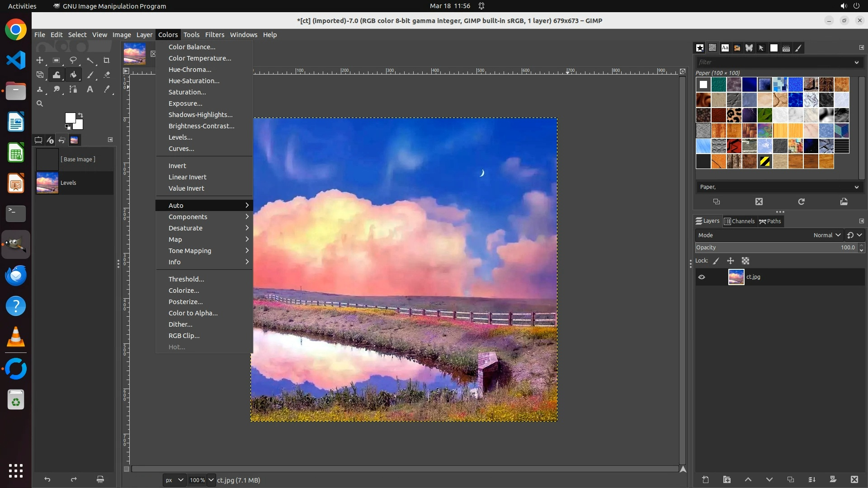Refresh patterns using the reload icon
The width and height of the screenshot is (868, 488).
pos(801,202)
